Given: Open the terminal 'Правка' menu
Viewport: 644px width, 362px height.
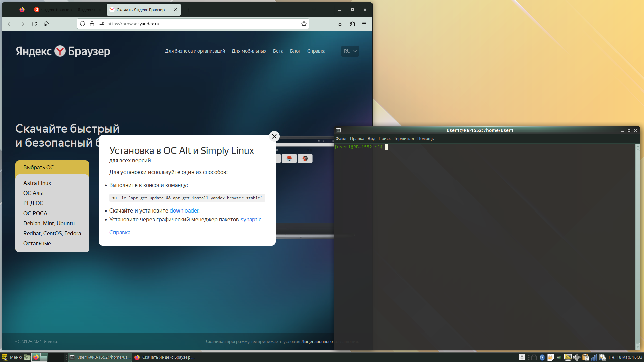Looking at the screenshot, I should pyautogui.click(x=357, y=138).
